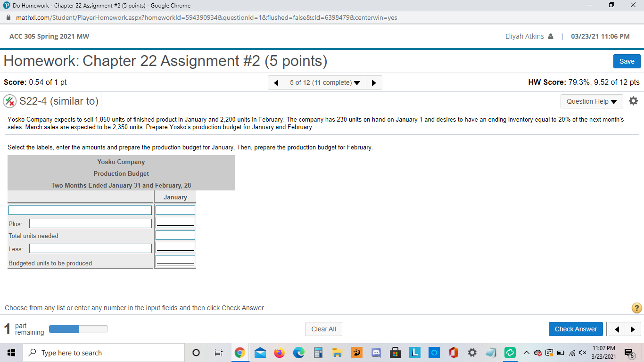Open Firefox from the taskbar
644x362 pixels.
point(280,352)
